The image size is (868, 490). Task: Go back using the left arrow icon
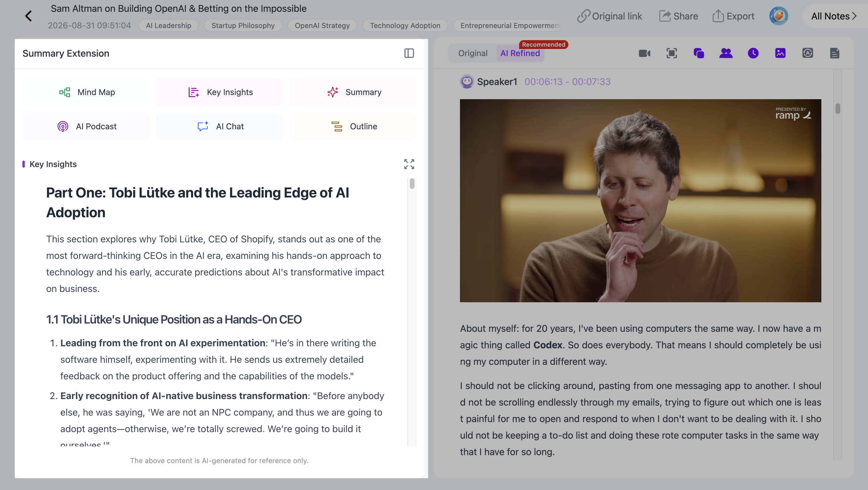click(x=29, y=16)
